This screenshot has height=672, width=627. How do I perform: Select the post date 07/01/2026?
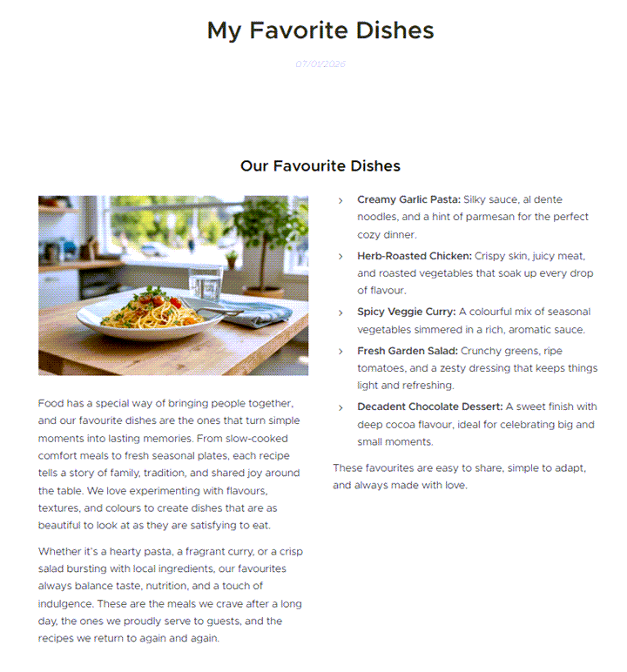tap(320, 64)
